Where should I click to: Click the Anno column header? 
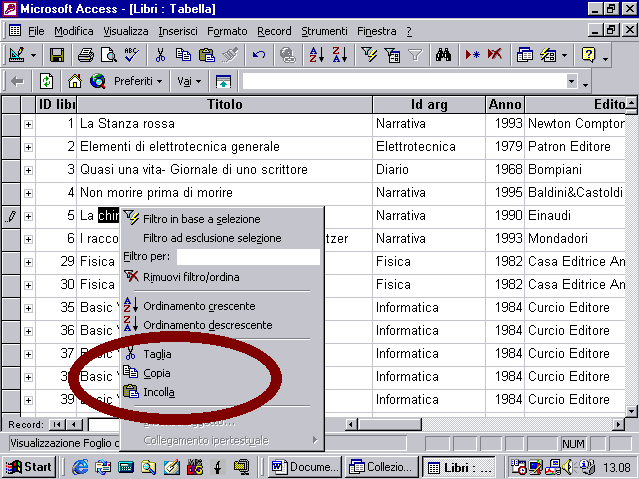click(505, 105)
